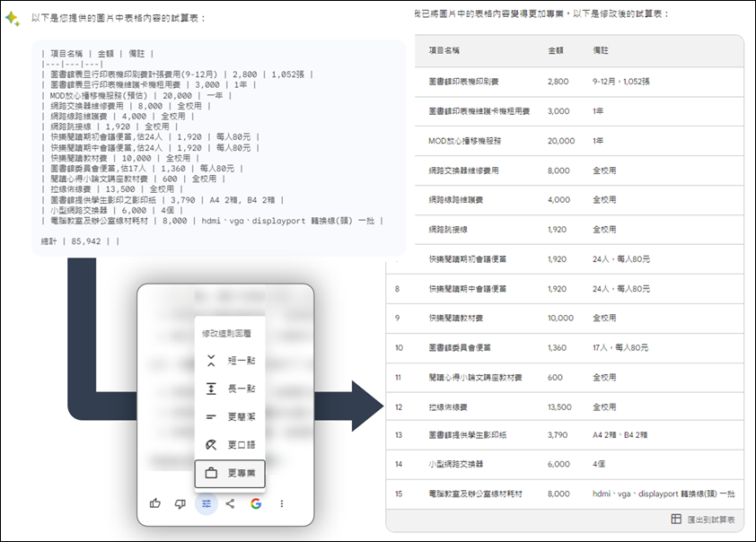Choose 短一點 from the modify menu
The image size is (756, 542).
(x=230, y=361)
